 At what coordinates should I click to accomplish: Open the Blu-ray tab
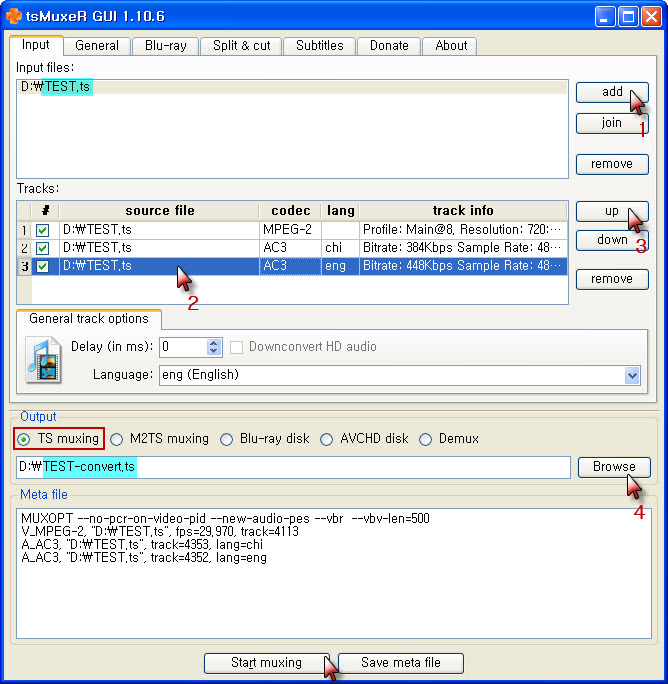(x=165, y=45)
